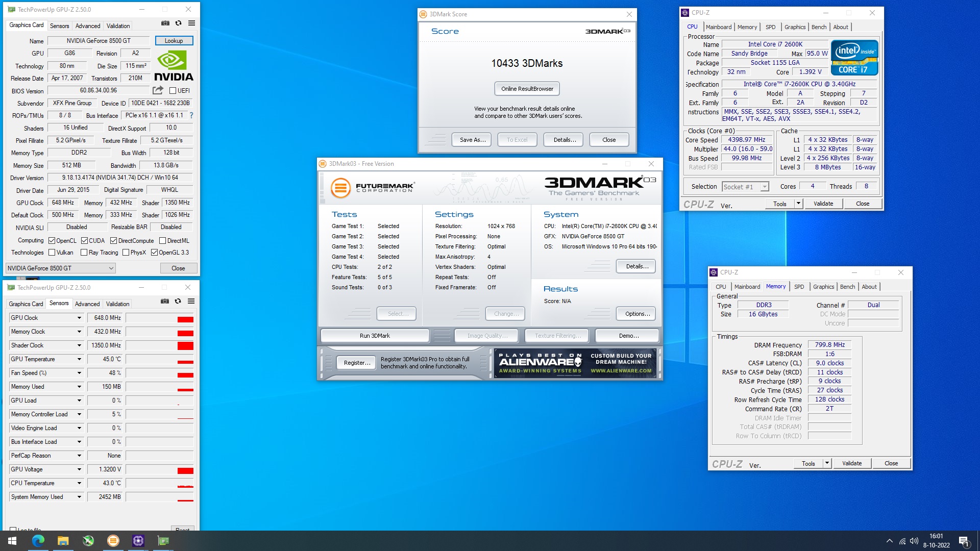Click the Lookup button in GPU-Z
The width and height of the screenshot is (980, 551).
coord(174,41)
